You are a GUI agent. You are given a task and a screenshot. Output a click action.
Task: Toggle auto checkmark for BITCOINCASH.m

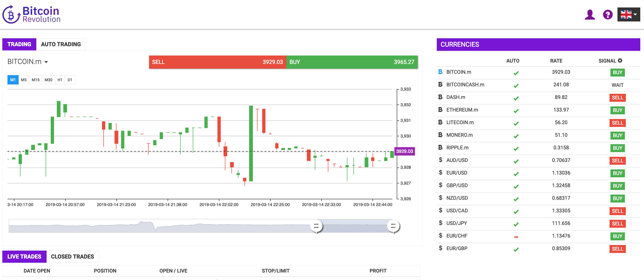(x=516, y=86)
